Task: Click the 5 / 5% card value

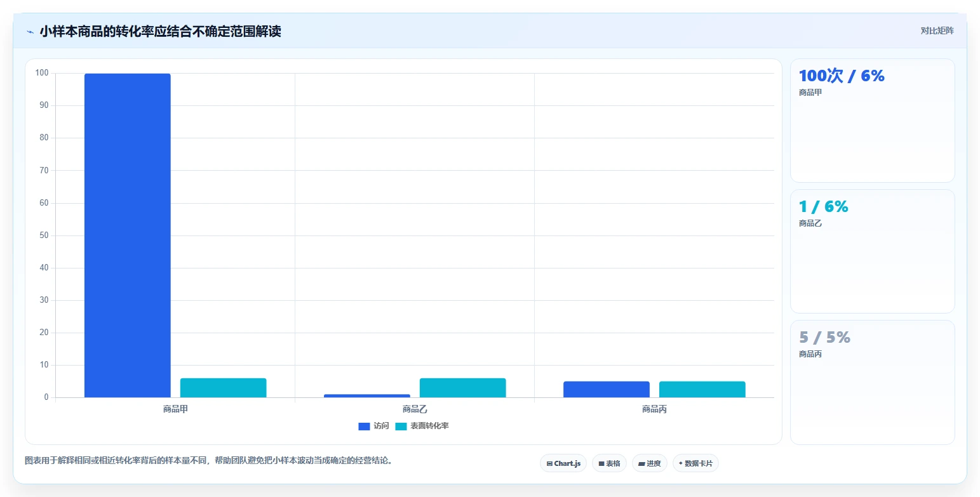Action: tap(824, 337)
